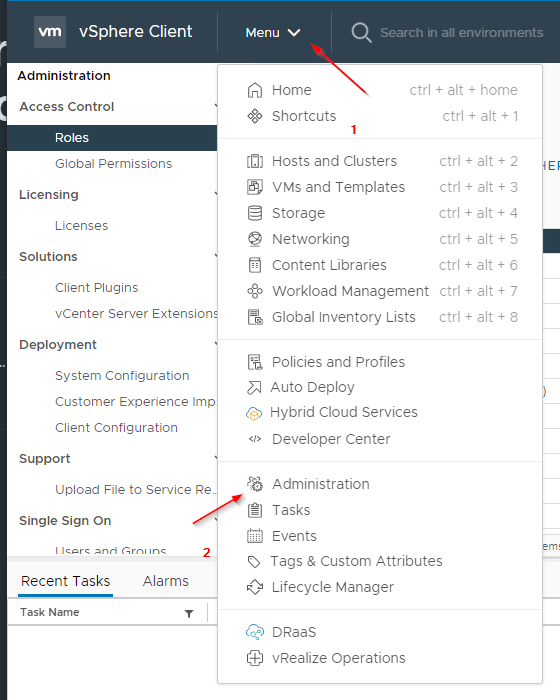This screenshot has height=700, width=560.
Task: Click the vm logo in header
Action: (x=50, y=32)
